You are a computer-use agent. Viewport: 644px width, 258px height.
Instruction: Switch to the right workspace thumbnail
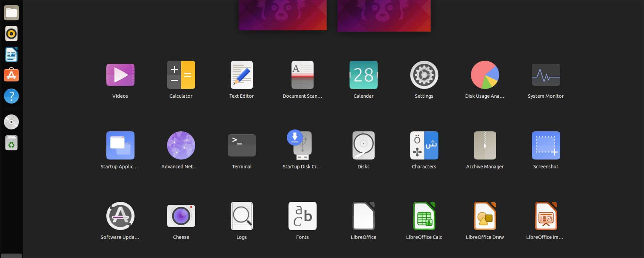[384, 15]
